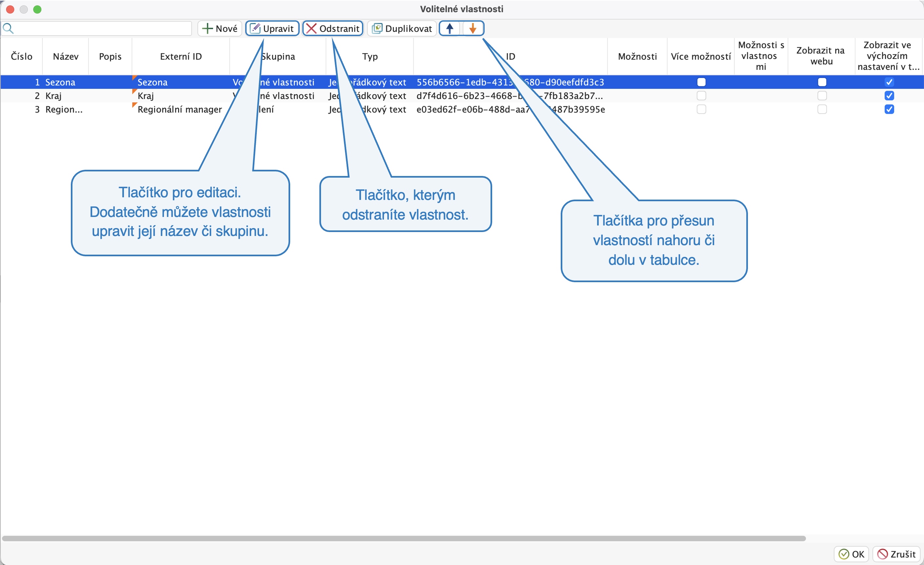Screen dimensions: 924x565
Task: Focus the search input field
Action: click(96, 29)
